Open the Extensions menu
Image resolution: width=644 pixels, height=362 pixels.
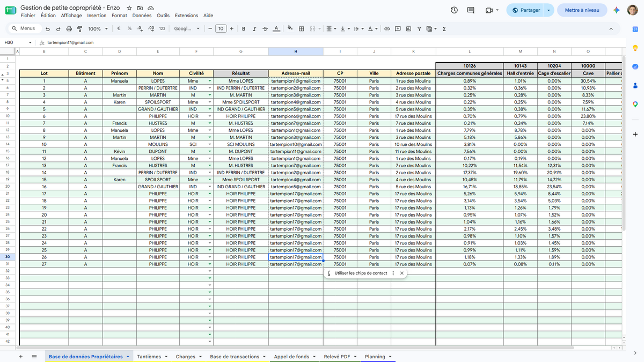tap(186, 16)
